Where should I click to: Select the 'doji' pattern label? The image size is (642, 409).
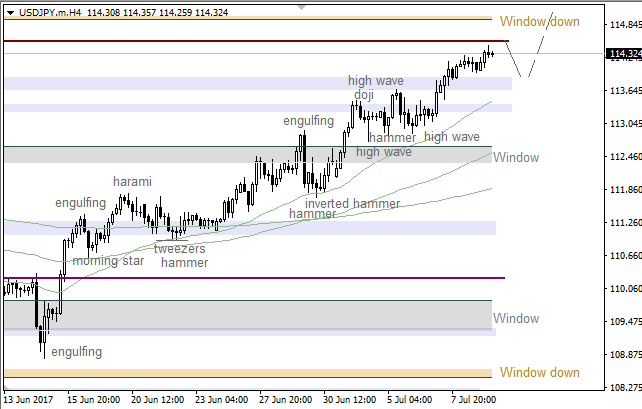point(364,95)
